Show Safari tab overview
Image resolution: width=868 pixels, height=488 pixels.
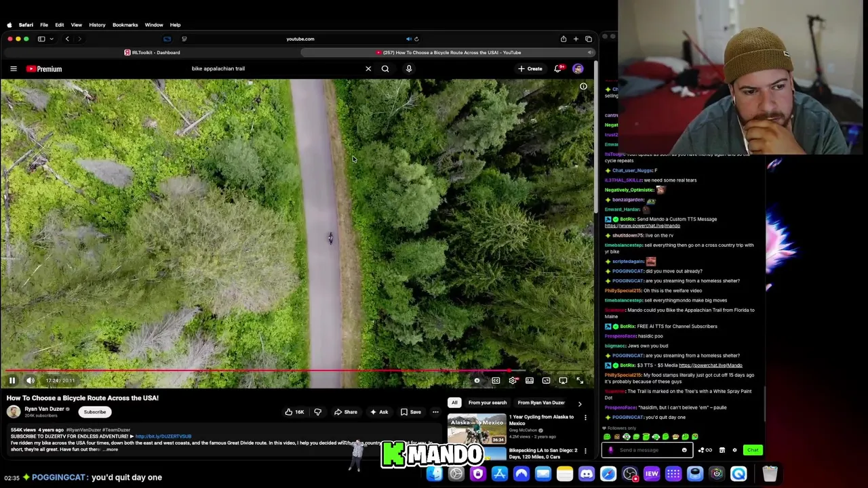tap(589, 39)
